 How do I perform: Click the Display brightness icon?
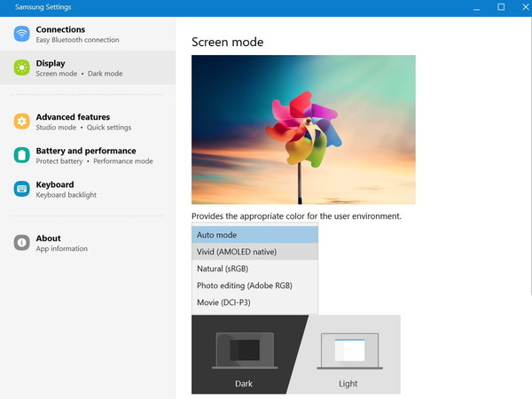pos(21,67)
